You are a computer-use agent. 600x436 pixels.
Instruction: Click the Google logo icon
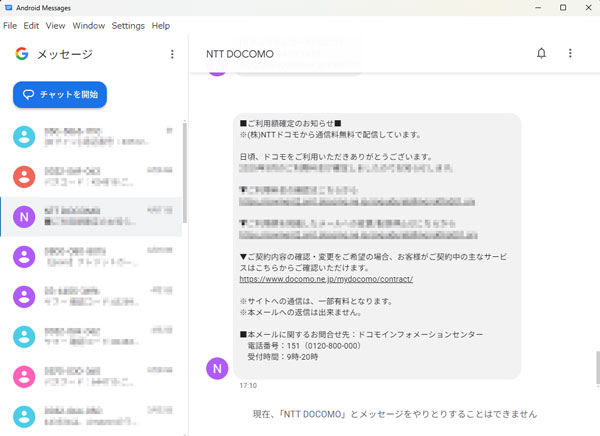22,54
